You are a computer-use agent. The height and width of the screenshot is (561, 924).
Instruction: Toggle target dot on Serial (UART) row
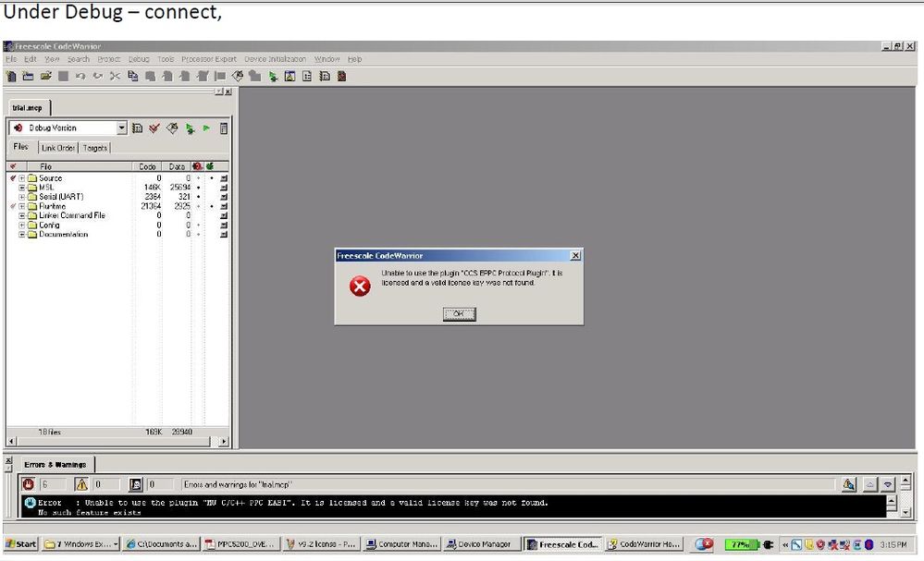click(199, 197)
